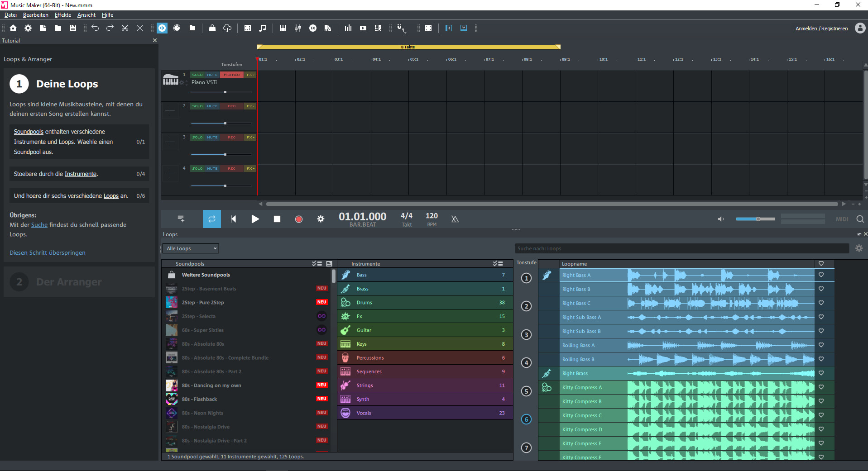Open the cloud download content icon
This screenshot has width=868, height=471.
(227, 28)
